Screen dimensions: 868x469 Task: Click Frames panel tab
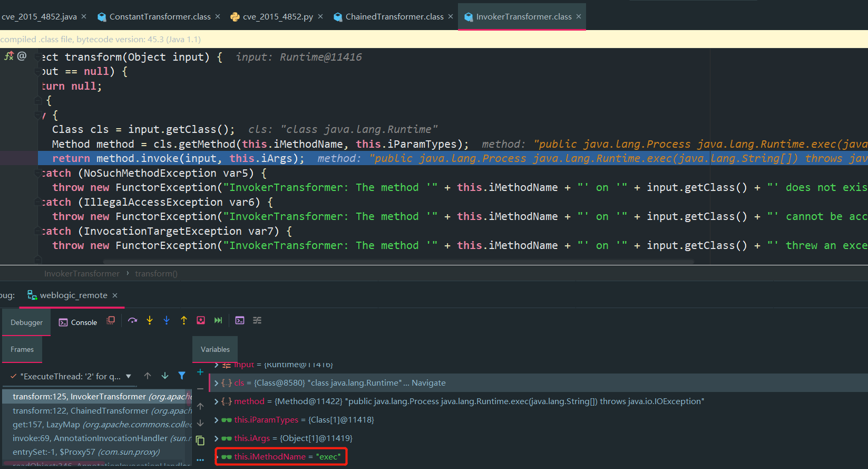point(22,349)
